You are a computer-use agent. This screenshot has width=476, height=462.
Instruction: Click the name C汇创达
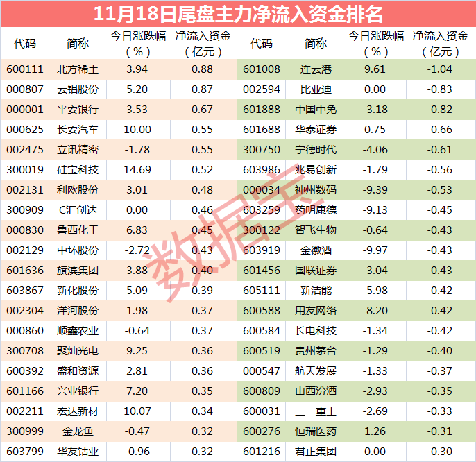pos(78,210)
